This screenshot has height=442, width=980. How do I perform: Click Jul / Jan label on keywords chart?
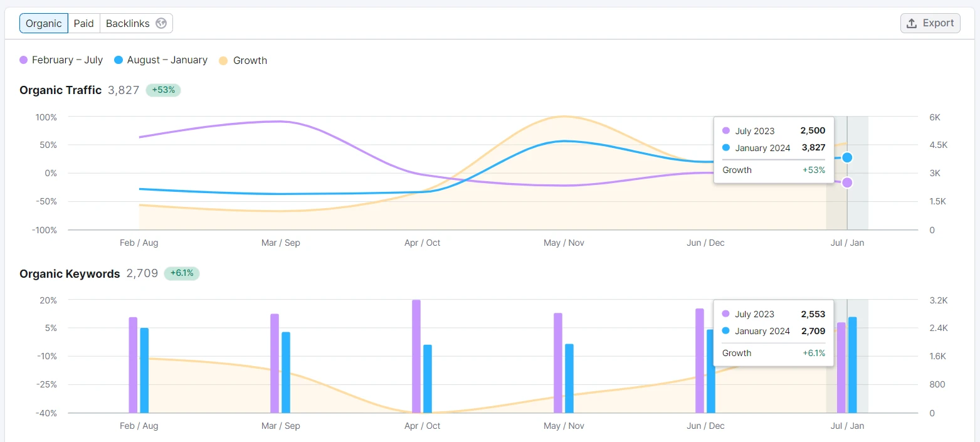(847, 426)
